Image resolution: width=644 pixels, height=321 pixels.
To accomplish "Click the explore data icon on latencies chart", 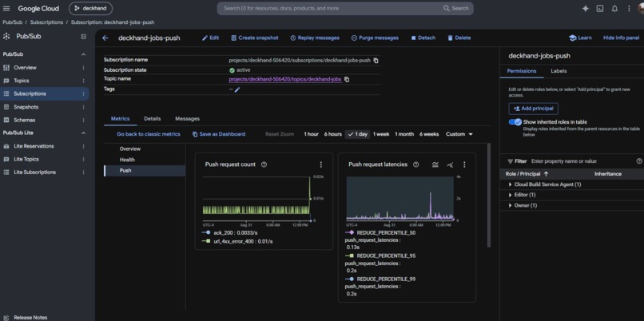I will pyautogui.click(x=450, y=164).
